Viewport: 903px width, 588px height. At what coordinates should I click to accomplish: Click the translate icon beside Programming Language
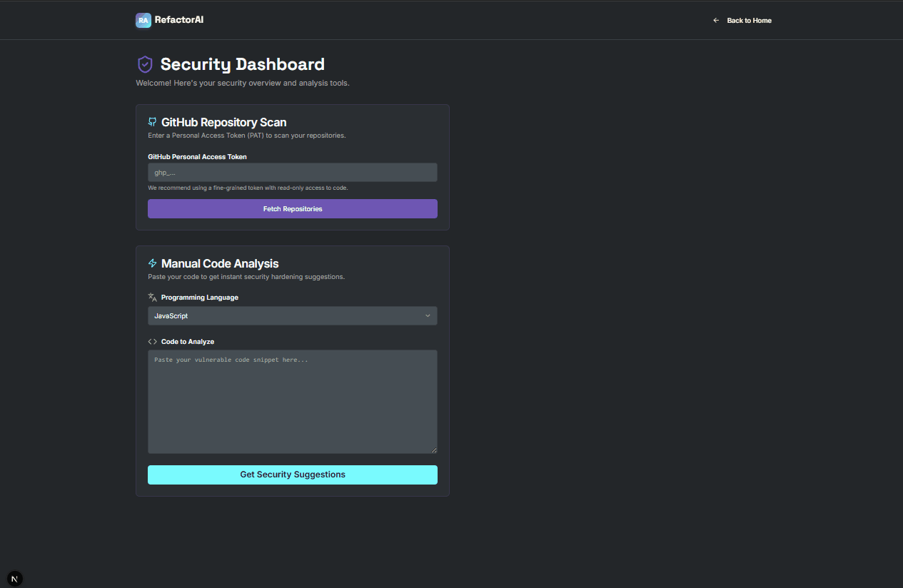click(152, 297)
